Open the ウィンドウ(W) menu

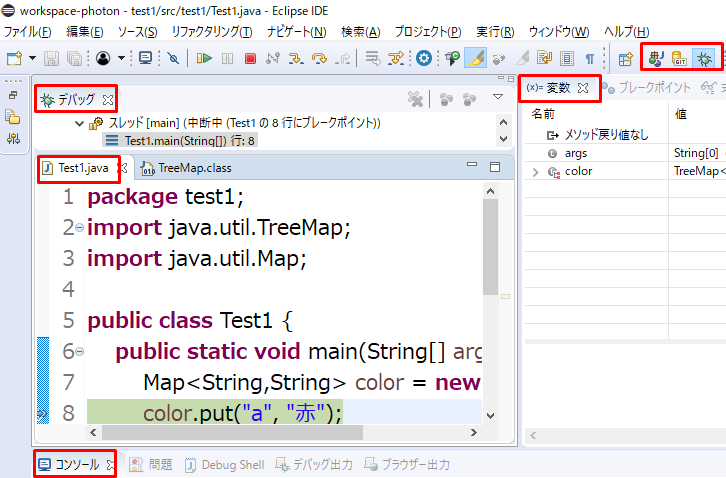[559, 31]
